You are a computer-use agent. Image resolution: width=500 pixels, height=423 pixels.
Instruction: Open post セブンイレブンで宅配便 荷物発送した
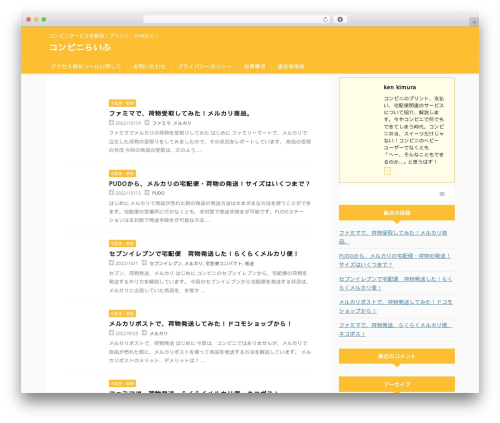pos(203,254)
